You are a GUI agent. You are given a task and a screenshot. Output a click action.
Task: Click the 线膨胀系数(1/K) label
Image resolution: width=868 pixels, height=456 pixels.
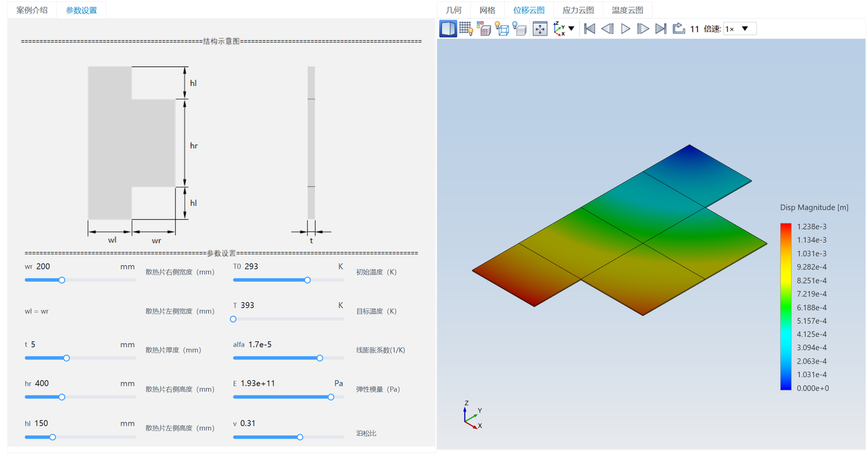tap(380, 350)
